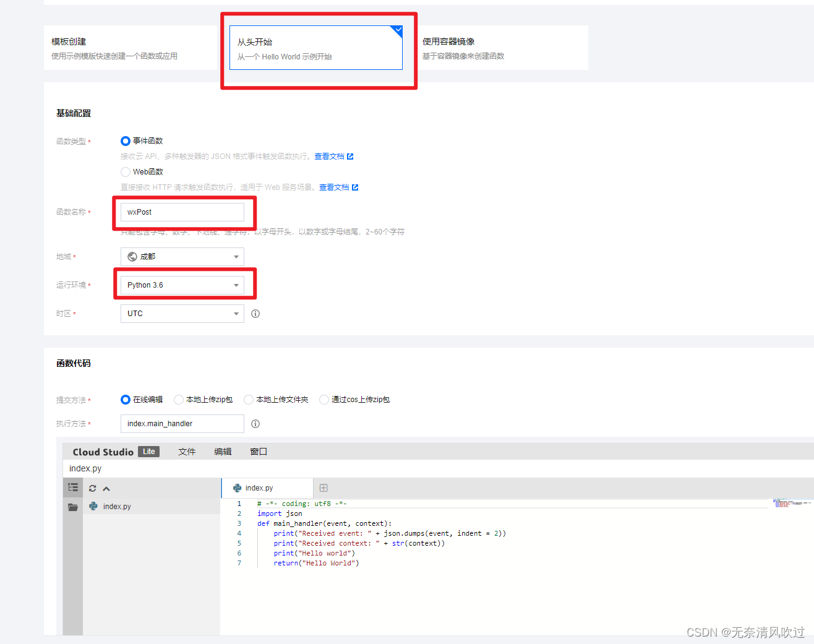
Task: Open the 成都 region dropdown
Action: tap(182, 257)
